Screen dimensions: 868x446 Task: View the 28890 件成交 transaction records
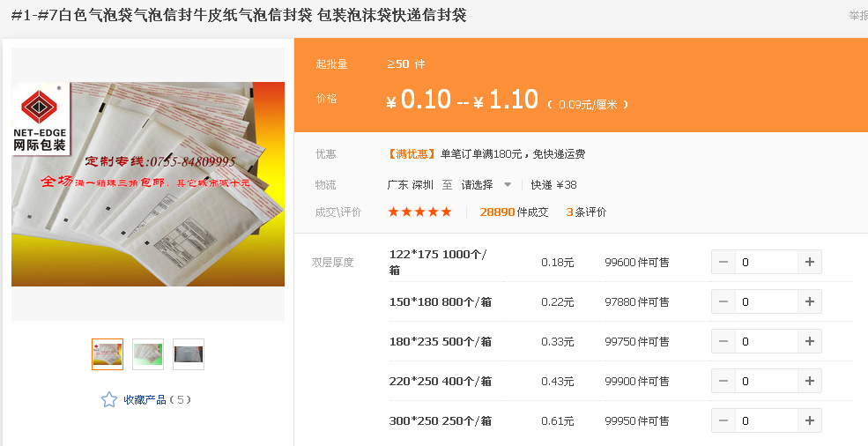point(514,212)
